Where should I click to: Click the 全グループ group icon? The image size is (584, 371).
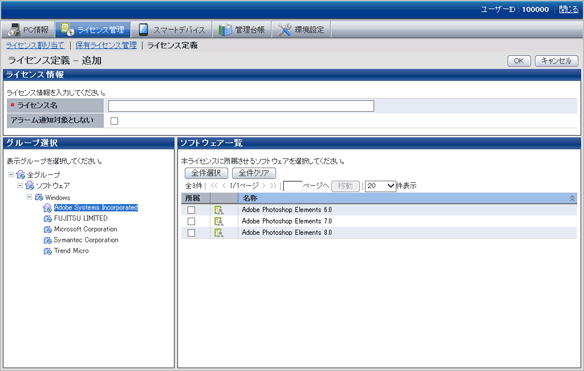click(x=21, y=175)
